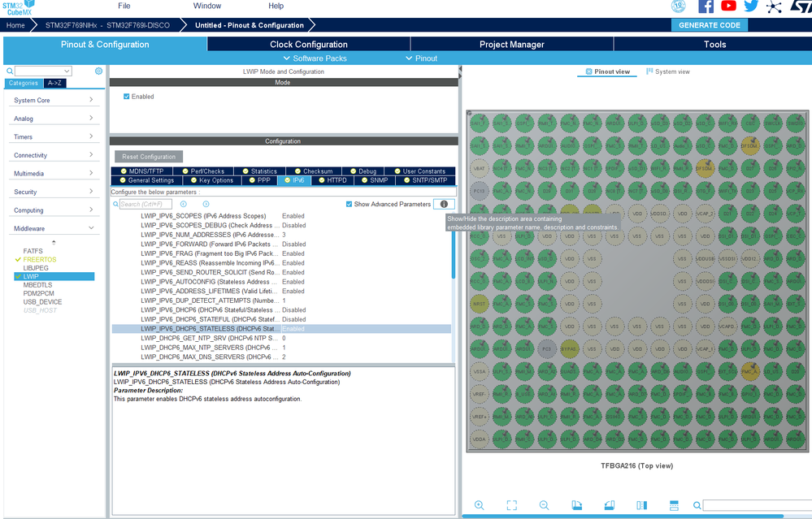812x519 pixels.
Task: Flip the chip view vertically
Action: click(674, 505)
